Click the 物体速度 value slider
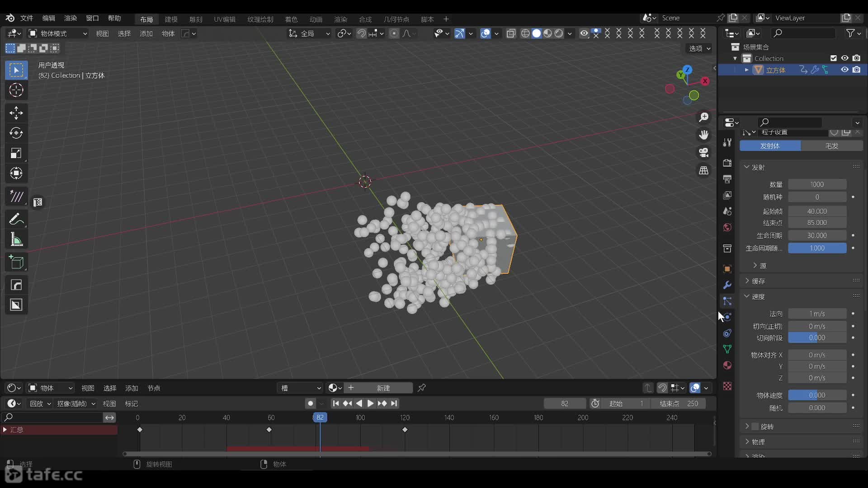 tap(817, 395)
